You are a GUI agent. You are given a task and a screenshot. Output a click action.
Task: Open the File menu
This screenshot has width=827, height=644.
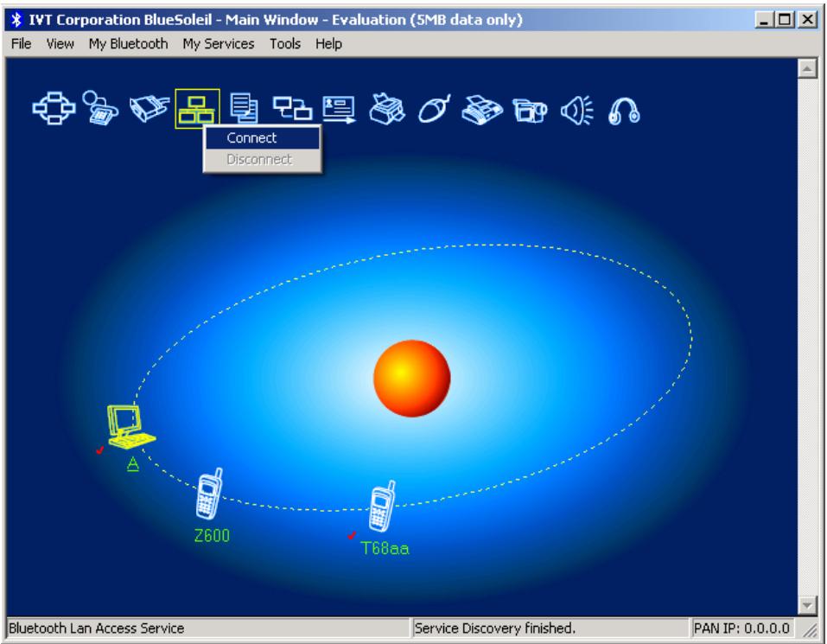(21, 44)
